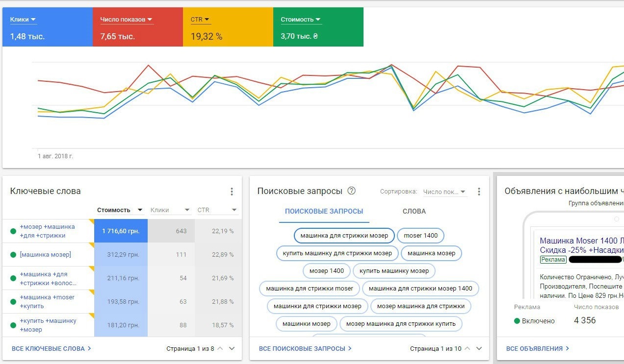Go to previous page of Поисковые запросы card

pyautogui.click(x=467, y=349)
